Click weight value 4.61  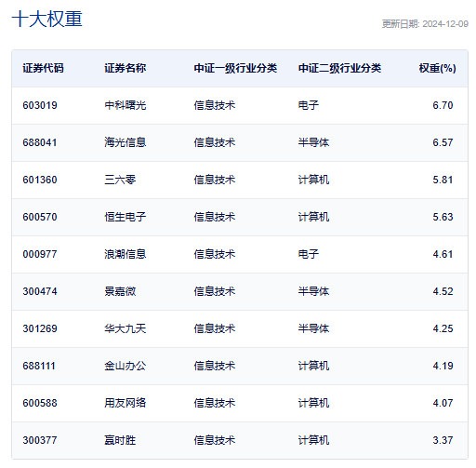[443, 254]
